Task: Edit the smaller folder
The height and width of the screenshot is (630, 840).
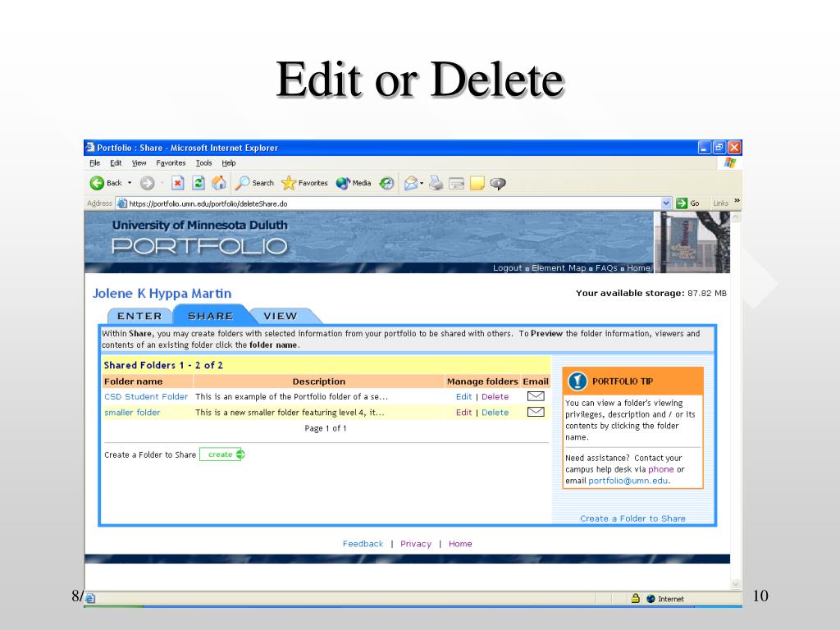Action: click(464, 413)
